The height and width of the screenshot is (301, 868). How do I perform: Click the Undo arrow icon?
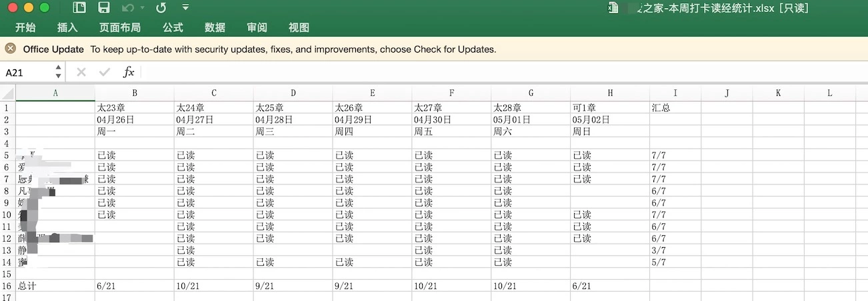pyautogui.click(x=127, y=8)
